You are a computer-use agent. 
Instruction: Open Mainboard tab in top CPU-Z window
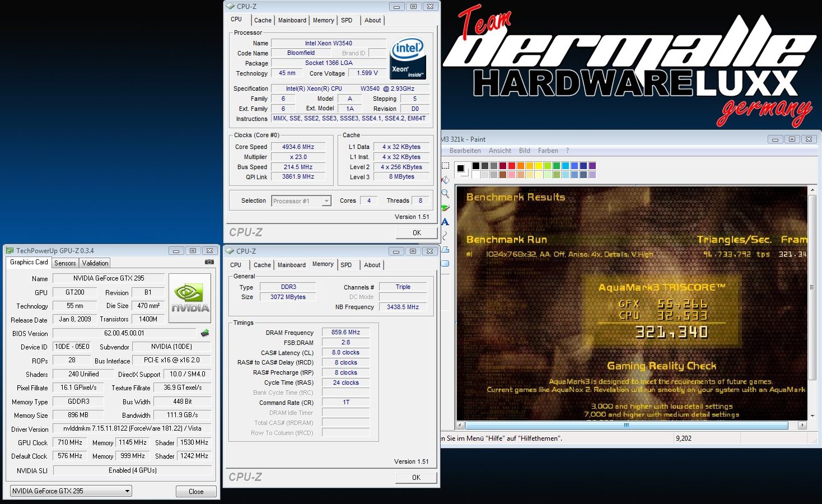coord(292,20)
